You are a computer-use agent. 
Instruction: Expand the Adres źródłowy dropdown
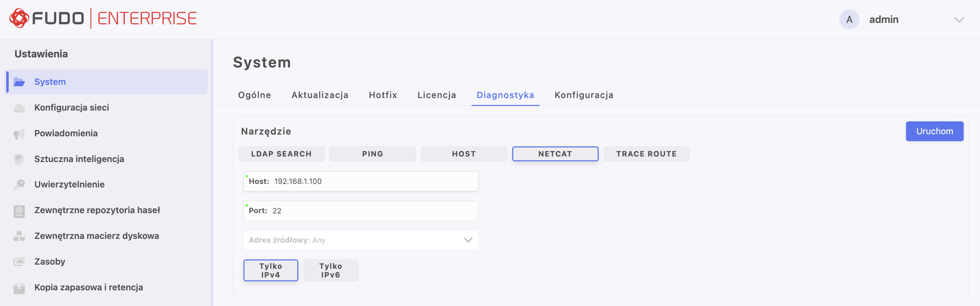pos(361,240)
